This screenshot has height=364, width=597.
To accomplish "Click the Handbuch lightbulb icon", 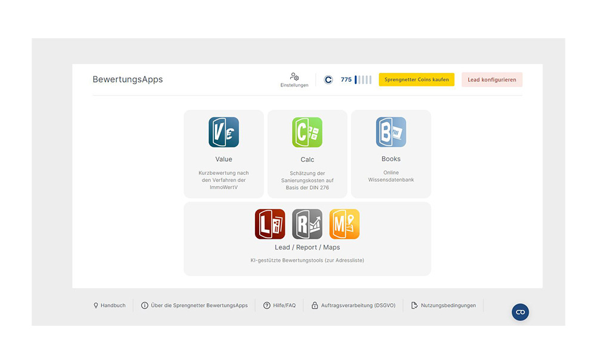I will click(x=96, y=306).
